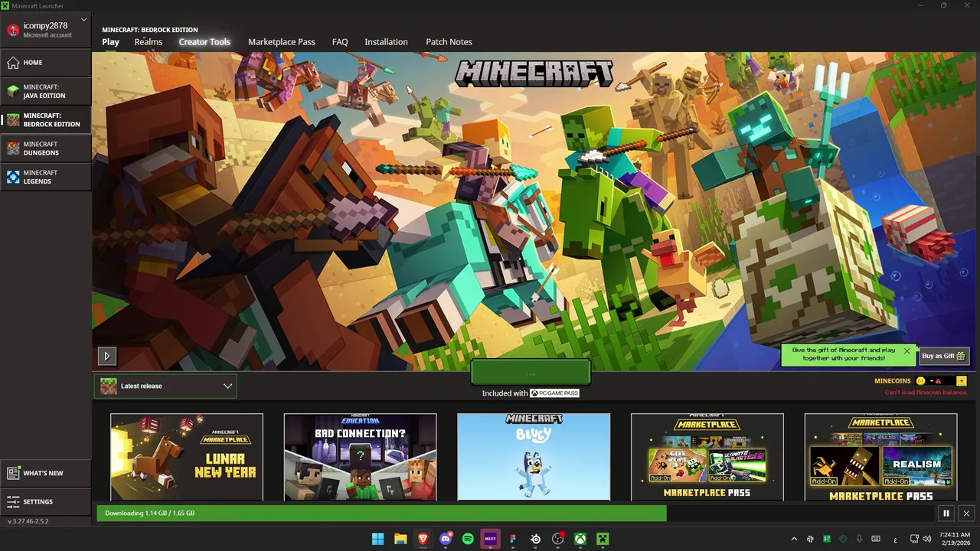Click the launcher version number text
Screen dimensions: 980x551
[x=28, y=521]
